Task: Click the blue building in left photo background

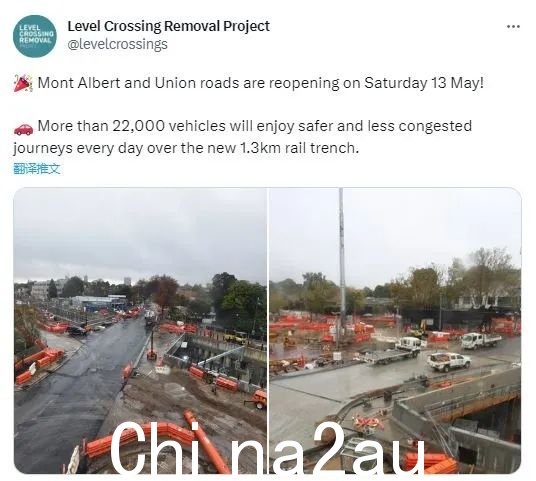Action: point(98,302)
